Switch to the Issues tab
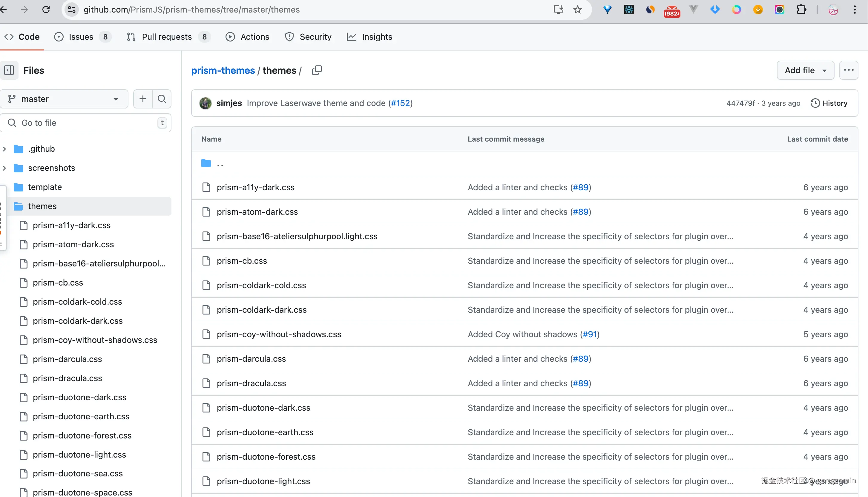Screen dimensions: 868x497 pos(81,37)
